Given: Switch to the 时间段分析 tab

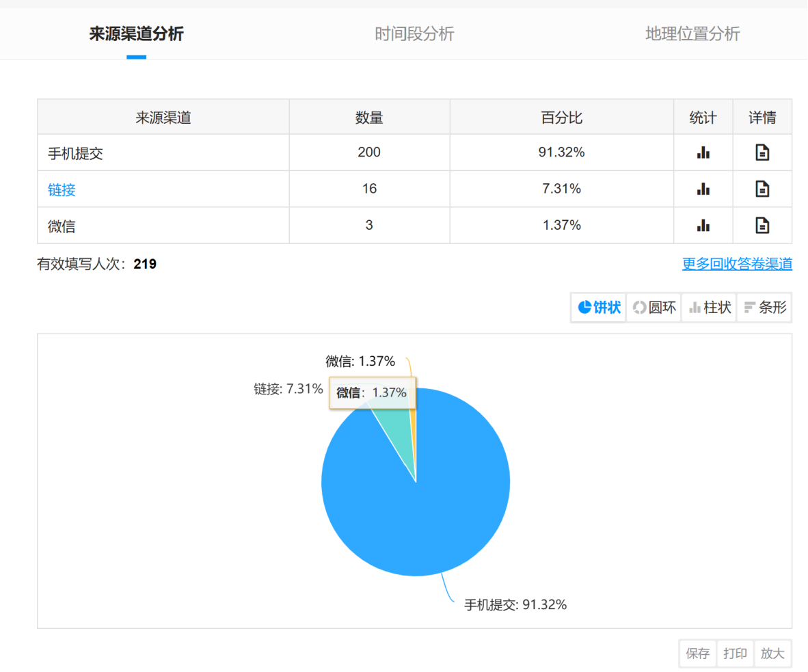Looking at the screenshot, I should point(414,34).
